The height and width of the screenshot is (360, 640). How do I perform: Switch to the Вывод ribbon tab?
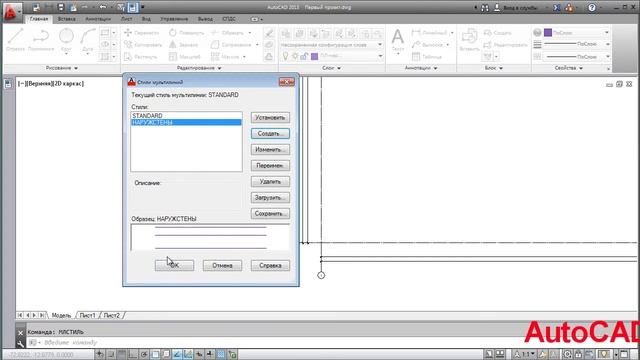[x=205, y=19]
